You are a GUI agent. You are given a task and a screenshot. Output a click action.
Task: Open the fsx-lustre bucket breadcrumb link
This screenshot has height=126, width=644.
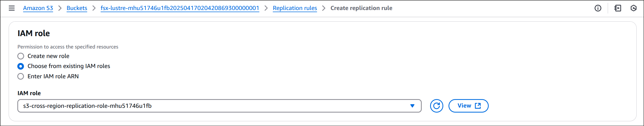tap(180, 8)
